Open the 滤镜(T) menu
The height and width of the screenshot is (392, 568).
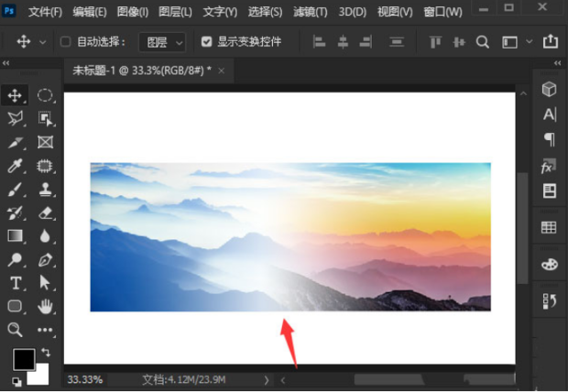(x=310, y=12)
